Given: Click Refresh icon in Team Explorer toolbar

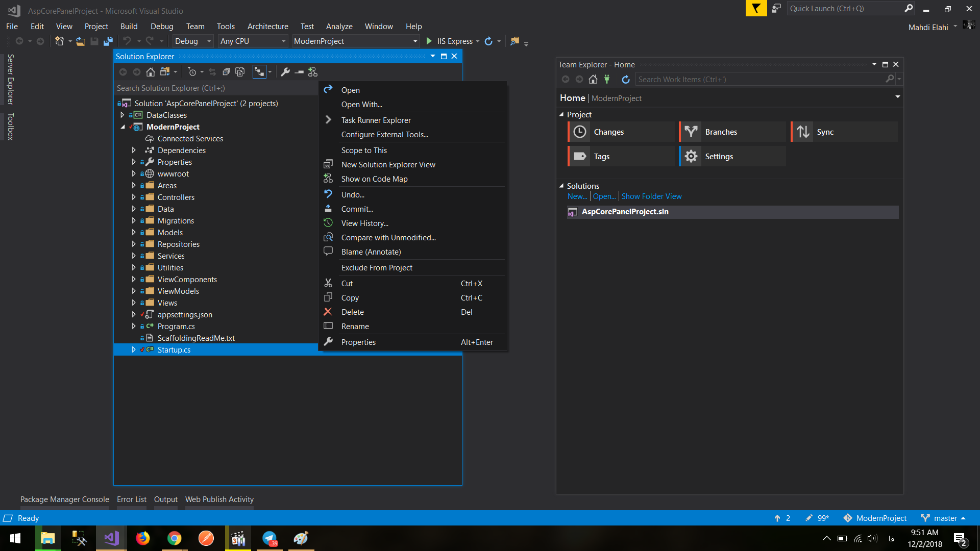Looking at the screenshot, I should 626,79.
